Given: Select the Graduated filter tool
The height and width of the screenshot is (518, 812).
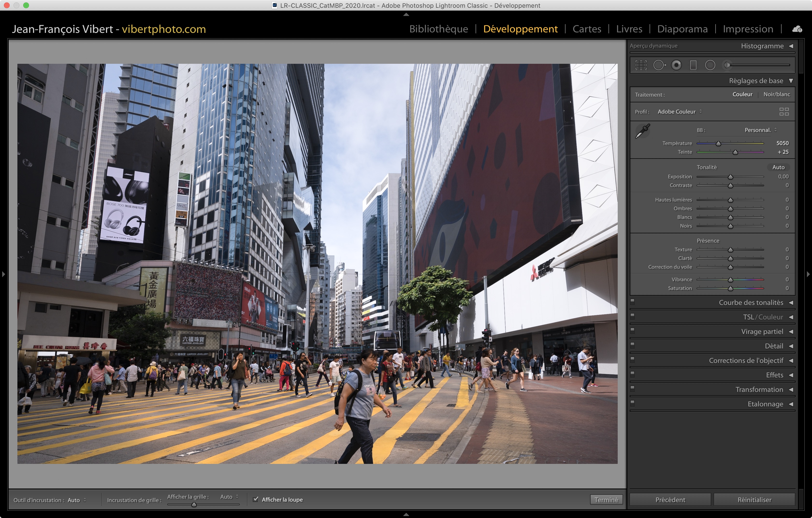Looking at the screenshot, I should tap(693, 65).
